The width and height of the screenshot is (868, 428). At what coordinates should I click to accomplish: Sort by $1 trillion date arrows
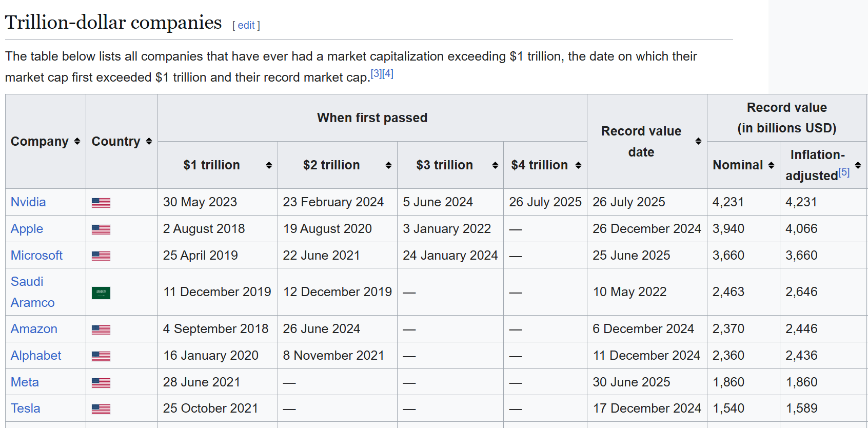tap(269, 165)
